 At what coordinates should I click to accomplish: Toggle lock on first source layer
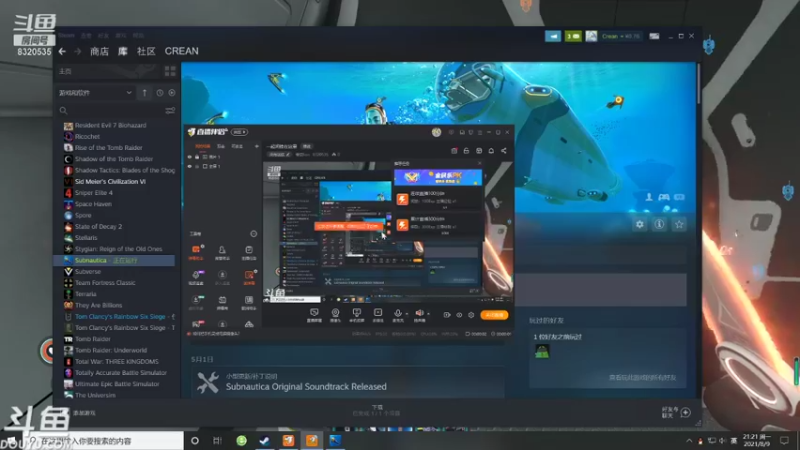click(x=197, y=157)
